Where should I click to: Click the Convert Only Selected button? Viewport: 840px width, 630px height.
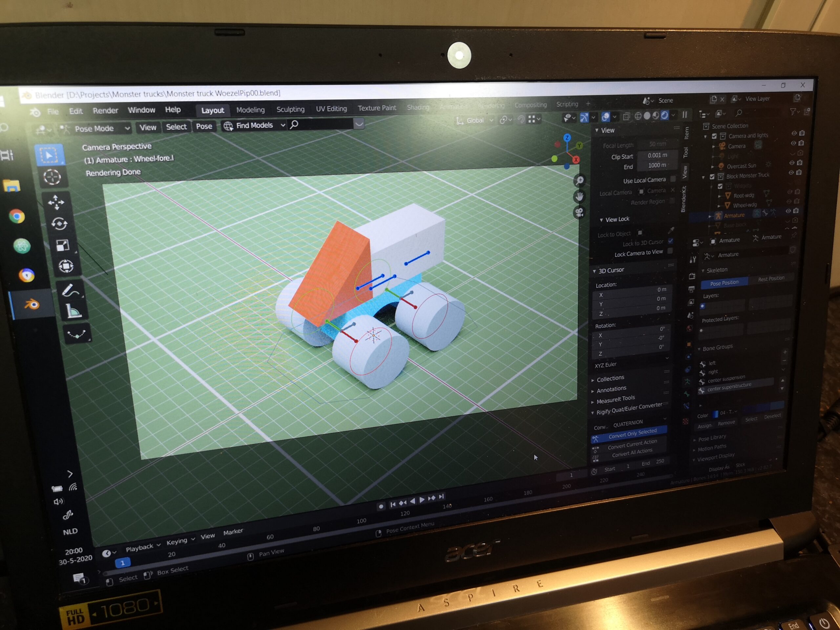632,433
